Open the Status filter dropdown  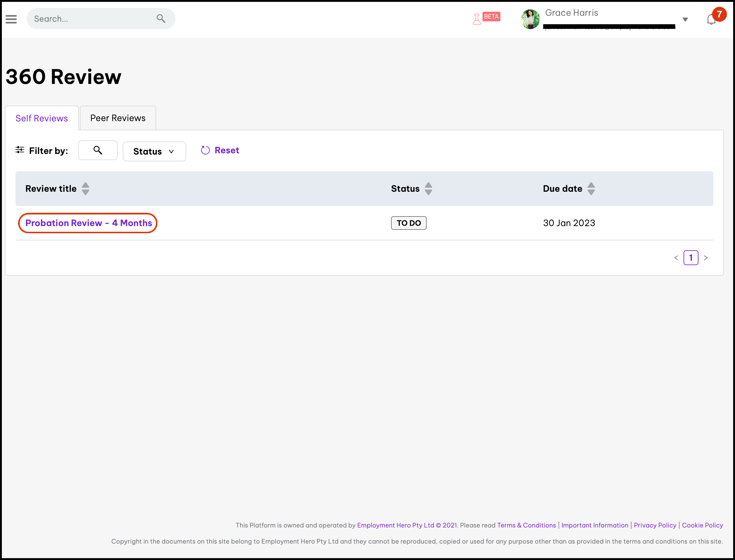[154, 151]
